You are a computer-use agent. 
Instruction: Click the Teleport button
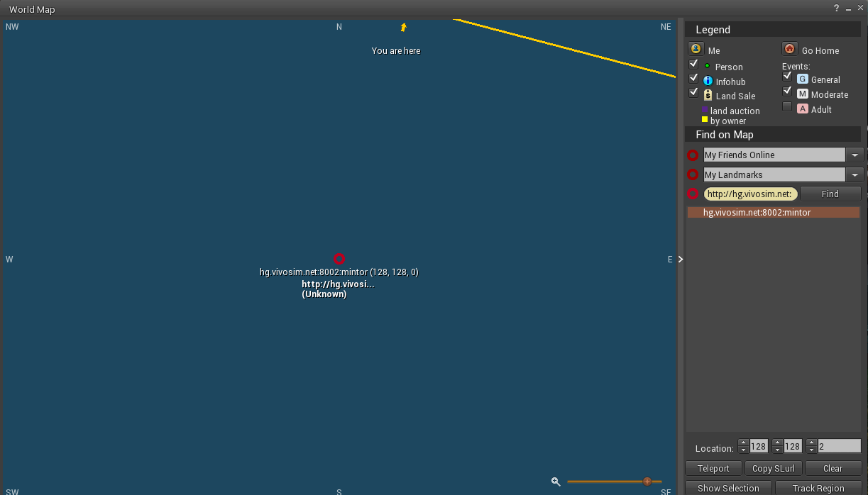pos(713,468)
